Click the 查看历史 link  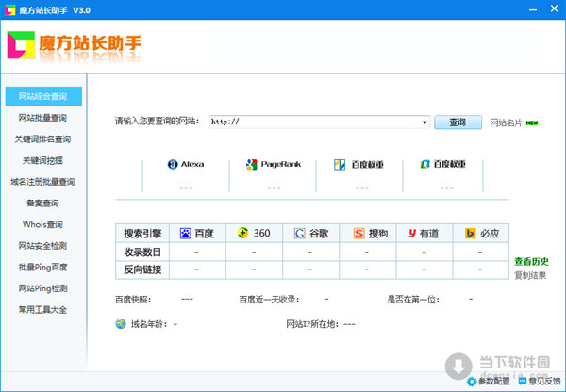(x=531, y=261)
